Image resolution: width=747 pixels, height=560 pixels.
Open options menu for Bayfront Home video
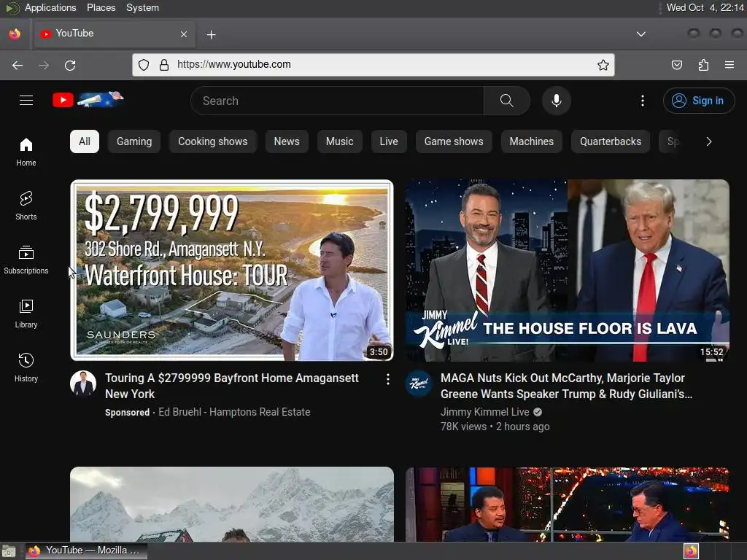click(x=388, y=379)
